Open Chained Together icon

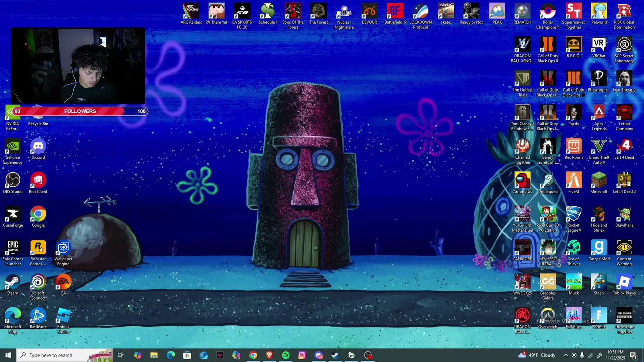[x=522, y=151]
